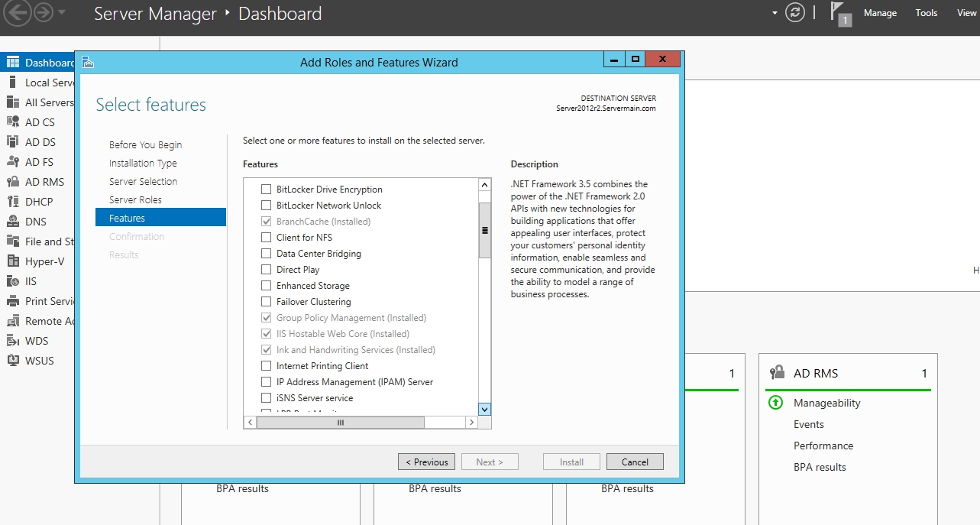Open the All Servers icon
This screenshot has width=980, height=525.
(x=13, y=102)
